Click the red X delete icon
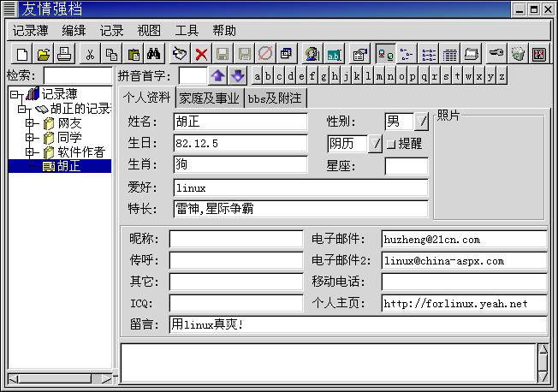558x392 pixels. [x=201, y=54]
